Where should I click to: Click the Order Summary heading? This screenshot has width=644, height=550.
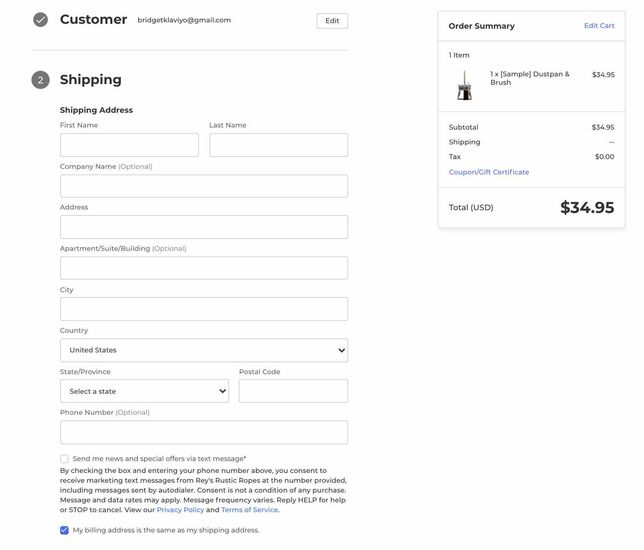(x=481, y=26)
